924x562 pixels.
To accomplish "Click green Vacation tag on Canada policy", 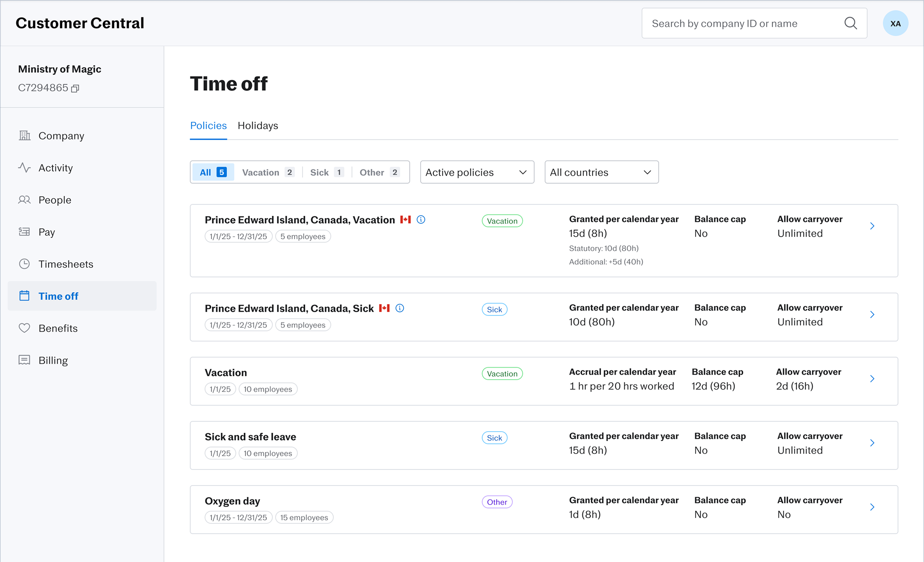I will click(502, 221).
